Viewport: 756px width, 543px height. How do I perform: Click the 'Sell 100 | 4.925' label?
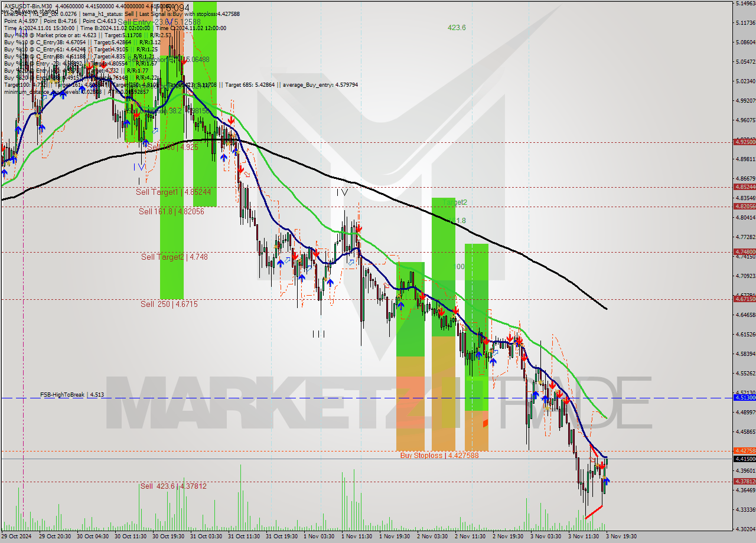pyautogui.click(x=172, y=147)
